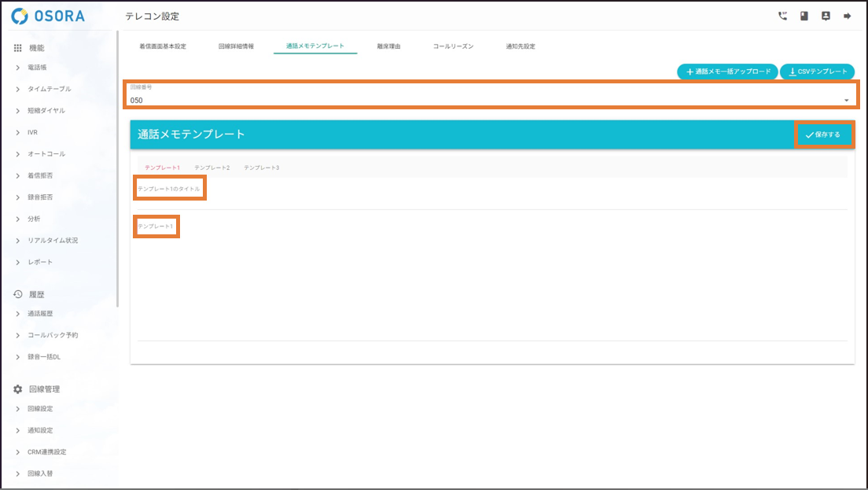The height and width of the screenshot is (490, 868).
Task: Expand the 電話帳 sidebar item
Action: click(x=37, y=68)
